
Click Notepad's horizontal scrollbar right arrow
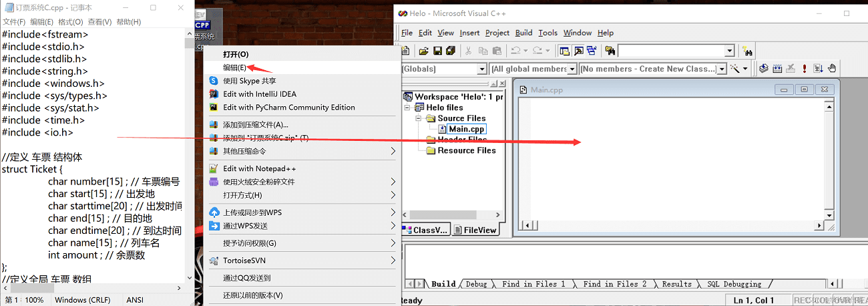point(178,288)
